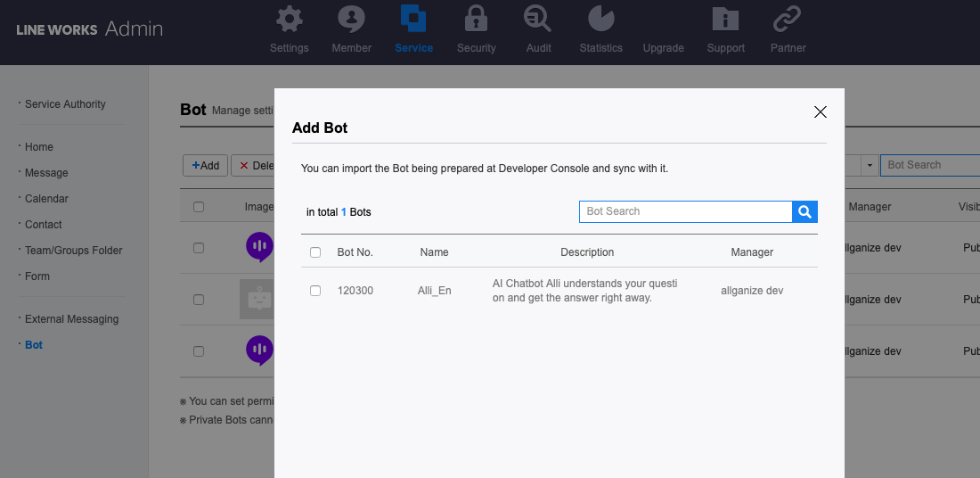The width and height of the screenshot is (980, 478).
Task: Check the select-all box in Add Bot table
Action: coord(315,252)
